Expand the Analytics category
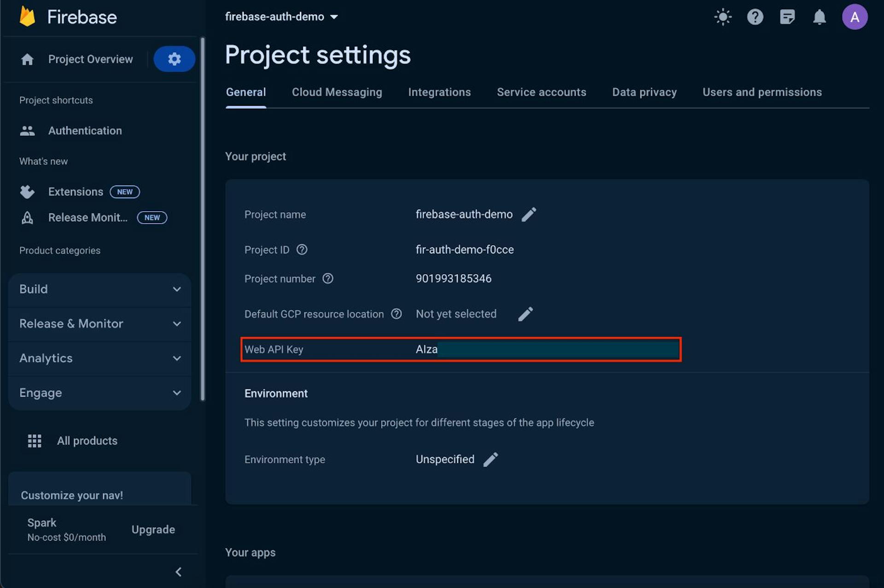This screenshot has width=884, height=588. click(99, 358)
